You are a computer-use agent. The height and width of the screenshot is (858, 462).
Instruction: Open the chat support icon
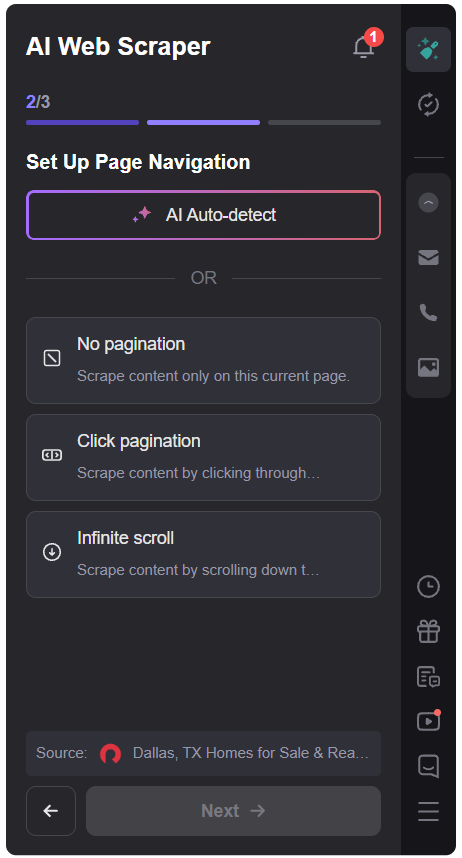coord(429,766)
